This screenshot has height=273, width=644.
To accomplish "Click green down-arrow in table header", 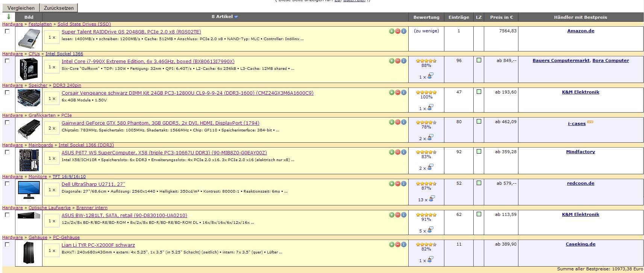I will click(x=9, y=17).
